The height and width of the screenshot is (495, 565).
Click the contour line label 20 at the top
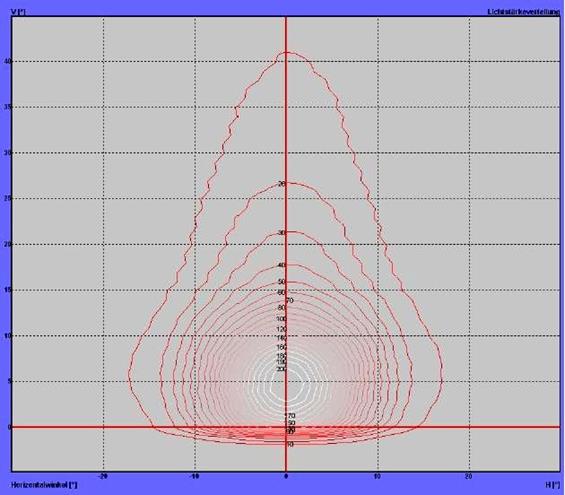pos(282,184)
